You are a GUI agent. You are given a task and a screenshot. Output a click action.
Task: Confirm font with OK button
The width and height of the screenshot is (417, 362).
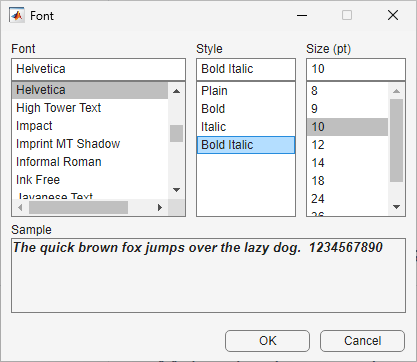click(267, 341)
